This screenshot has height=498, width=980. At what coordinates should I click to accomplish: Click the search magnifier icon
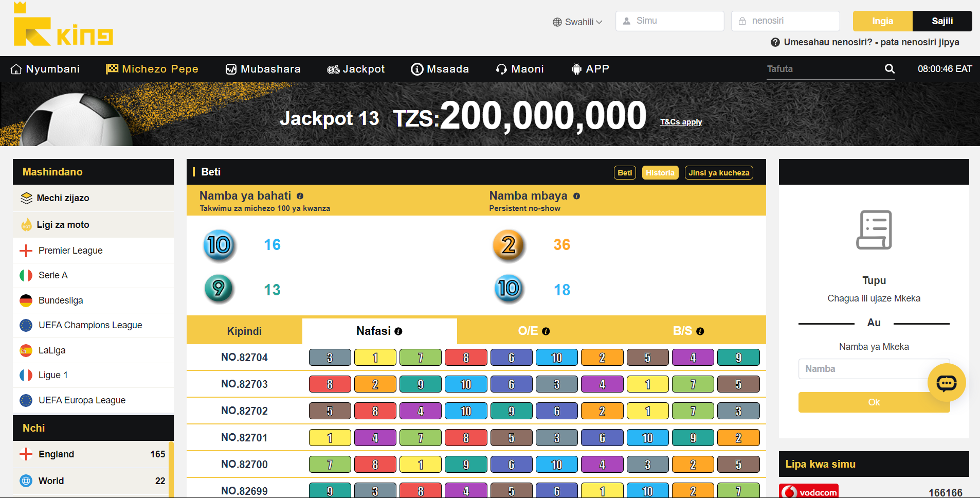[x=890, y=69]
